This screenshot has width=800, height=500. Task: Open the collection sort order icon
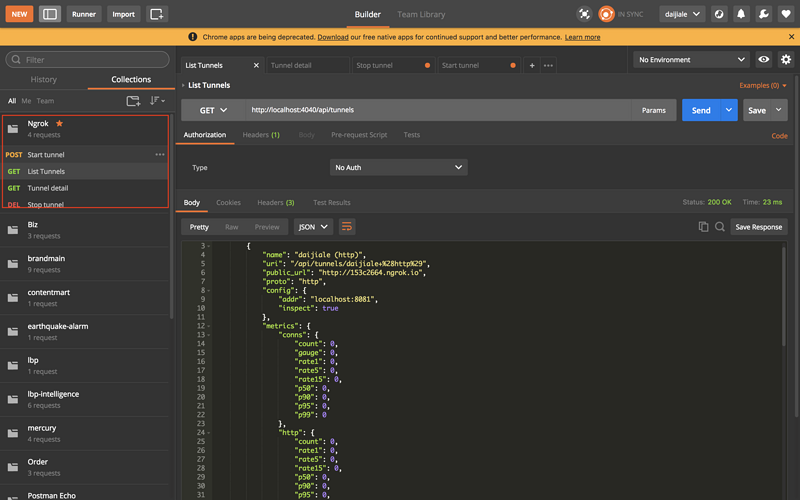(157, 101)
